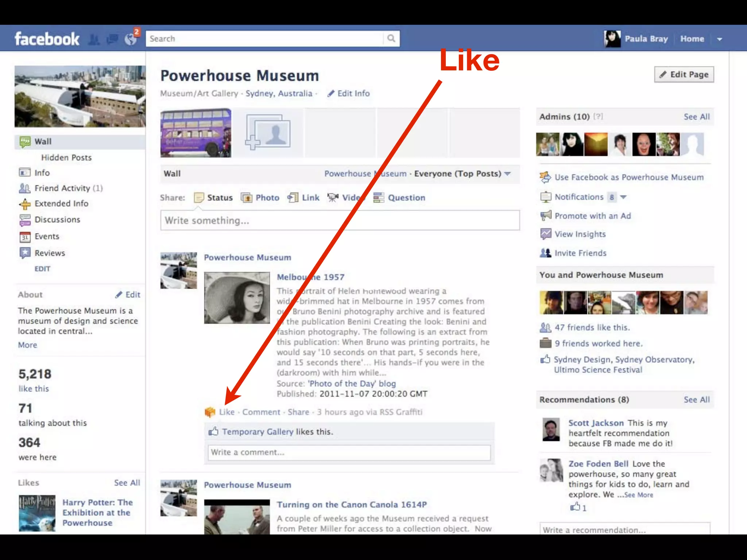Viewport: 747px width, 560px height.
Task: Click the add profile photo placeholder
Action: tap(268, 133)
